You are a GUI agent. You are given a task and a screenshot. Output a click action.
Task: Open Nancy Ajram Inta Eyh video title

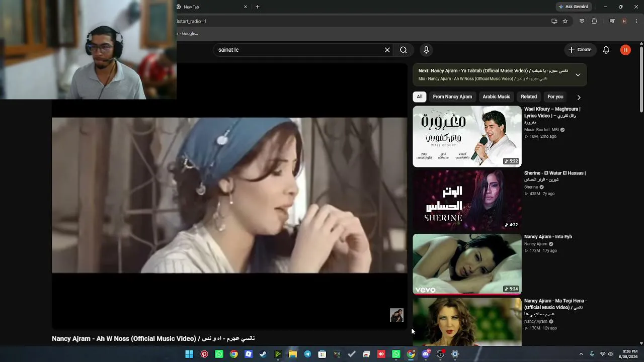tap(548, 237)
